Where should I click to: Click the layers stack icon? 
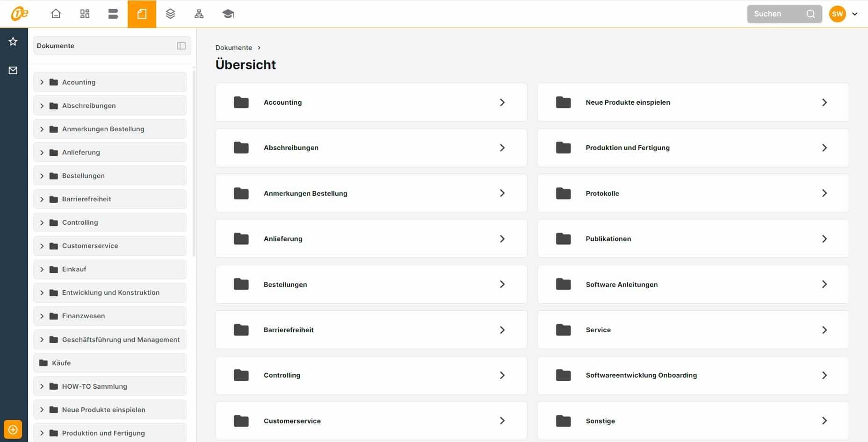(x=170, y=14)
